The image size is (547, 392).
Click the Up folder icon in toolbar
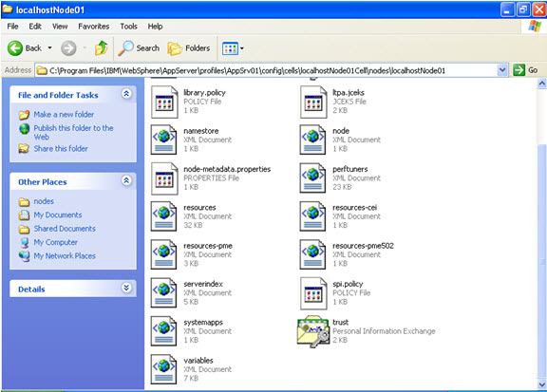click(x=102, y=48)
